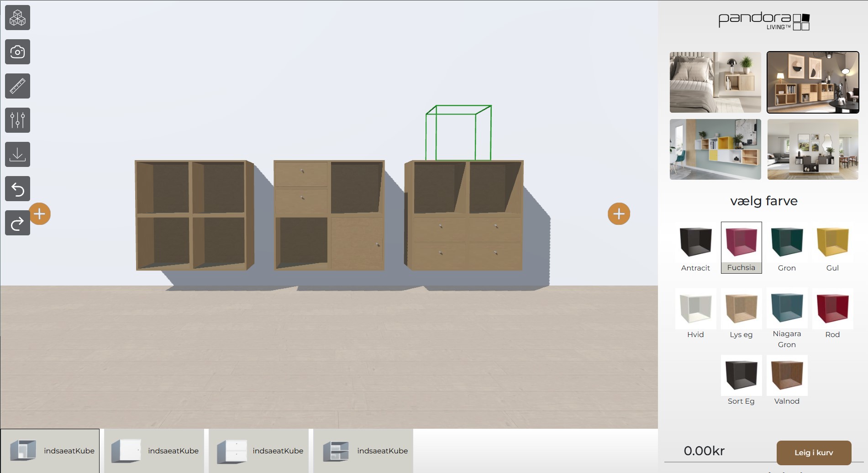Pick the Niagara Gron color swatch
The height and width of the screenshot is (473, 868).
(x=787, y=319)
